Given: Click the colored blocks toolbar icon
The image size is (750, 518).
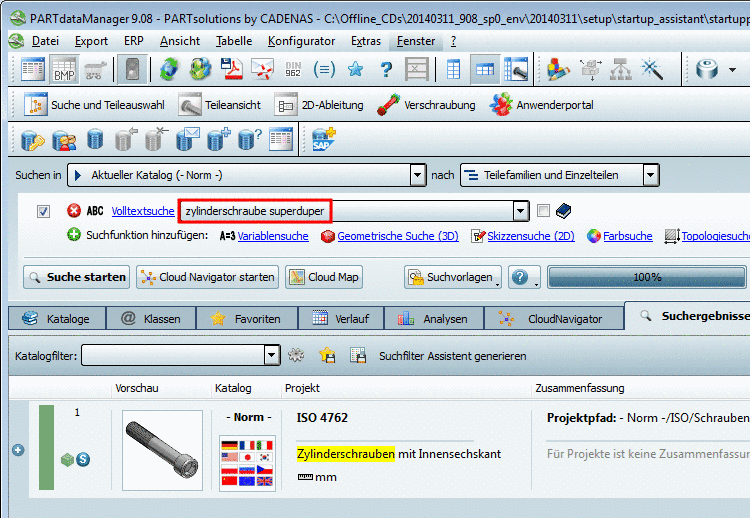Looking at the screenshot, I should [558, 69].
